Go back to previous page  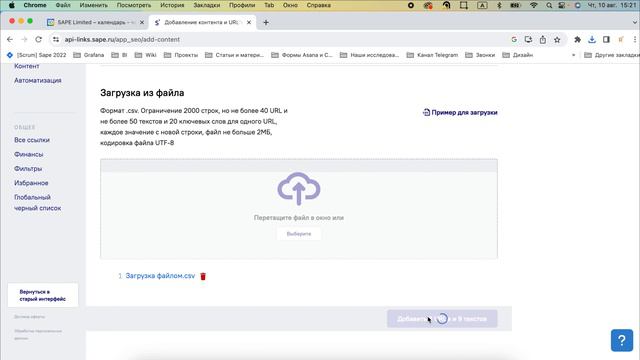tap(10, 40)
